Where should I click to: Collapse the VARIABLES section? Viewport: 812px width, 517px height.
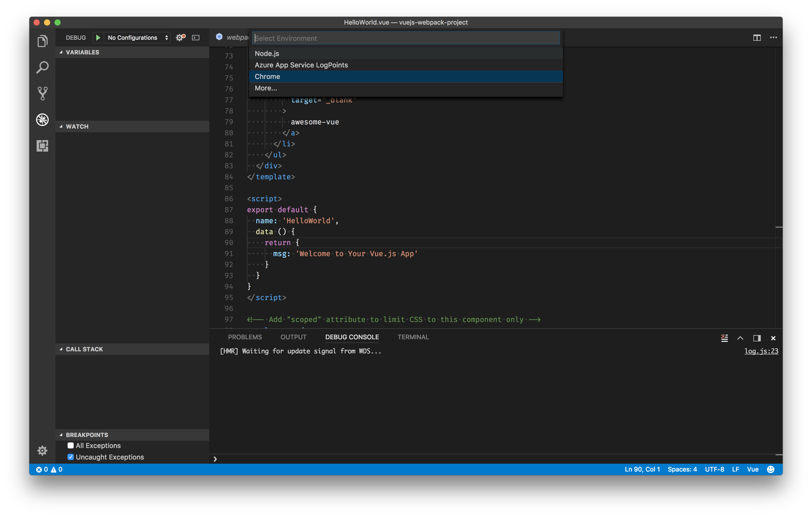click(132, 52)
